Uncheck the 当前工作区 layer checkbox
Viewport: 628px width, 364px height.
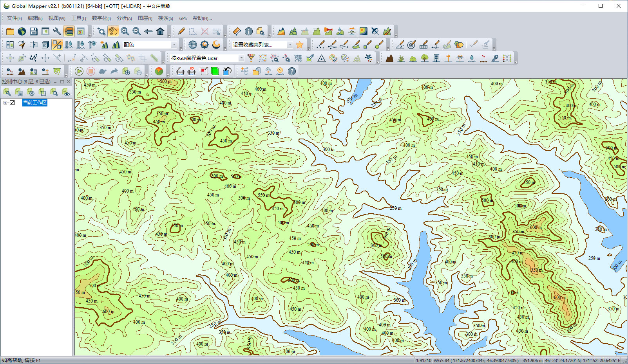click(x=12, y=103)
